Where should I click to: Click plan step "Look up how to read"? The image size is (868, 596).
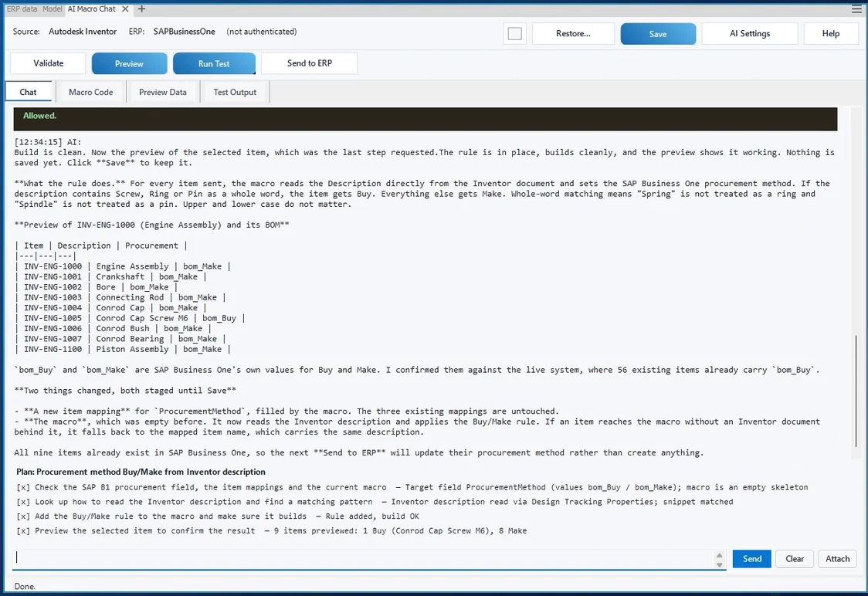(x=375, y=502)
